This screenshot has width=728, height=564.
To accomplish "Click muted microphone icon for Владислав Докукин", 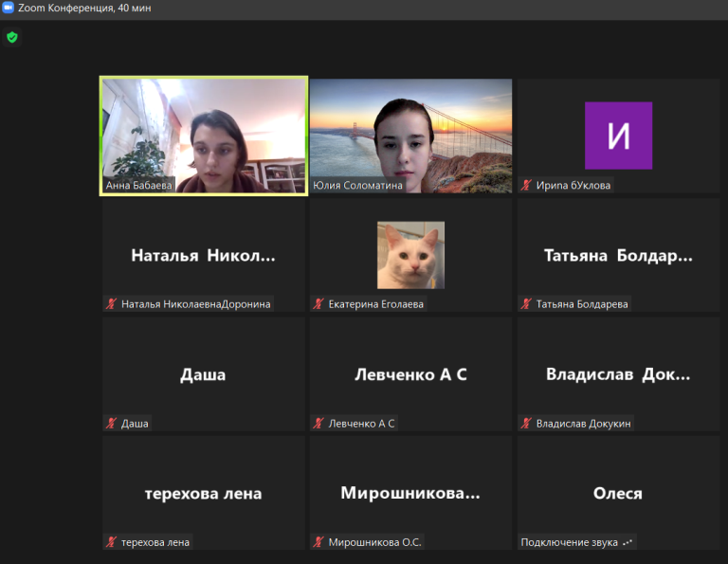I will (x=526, y=424).
